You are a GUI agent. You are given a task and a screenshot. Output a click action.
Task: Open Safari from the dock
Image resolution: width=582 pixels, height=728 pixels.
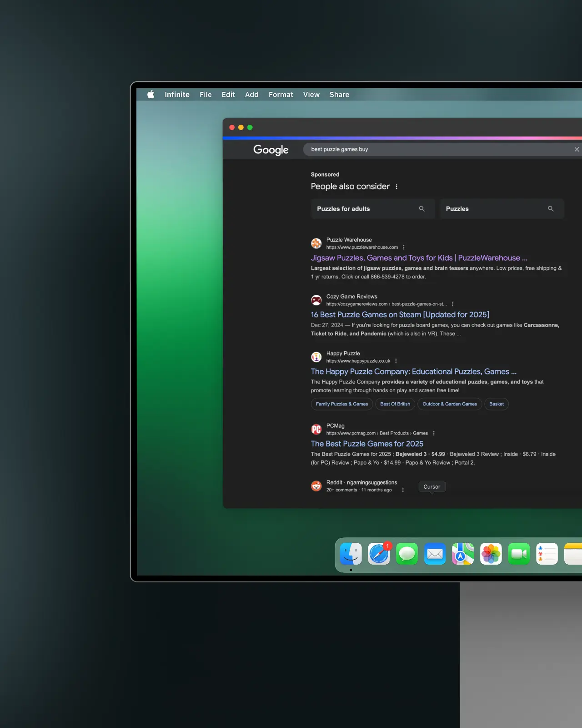(379, 554)
